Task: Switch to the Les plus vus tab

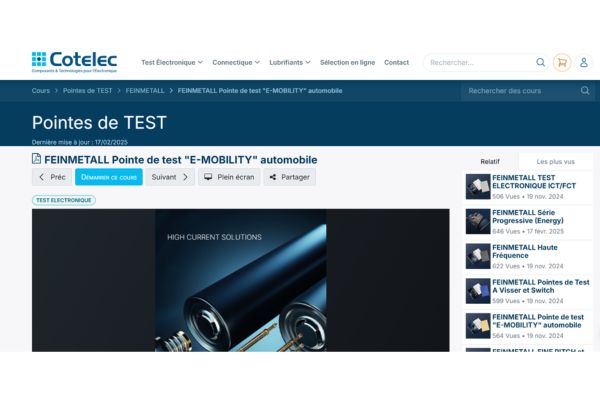Action: [555, 162]
